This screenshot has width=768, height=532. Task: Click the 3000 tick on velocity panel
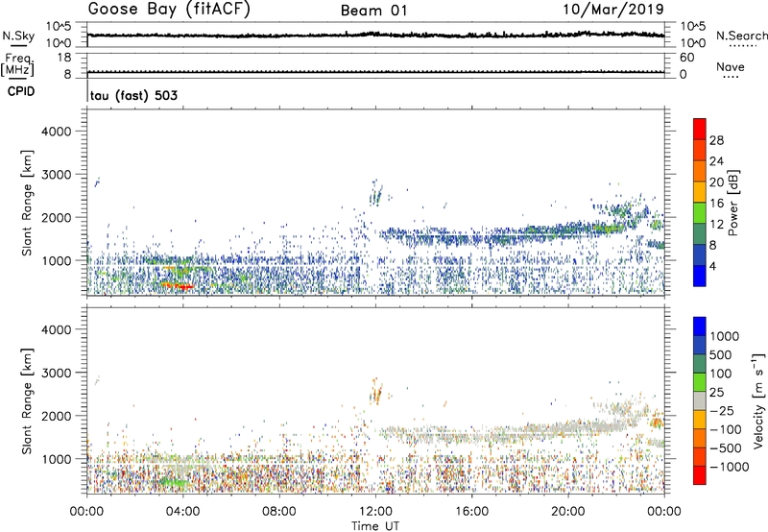pyautogui.click(x=57, y=373)
